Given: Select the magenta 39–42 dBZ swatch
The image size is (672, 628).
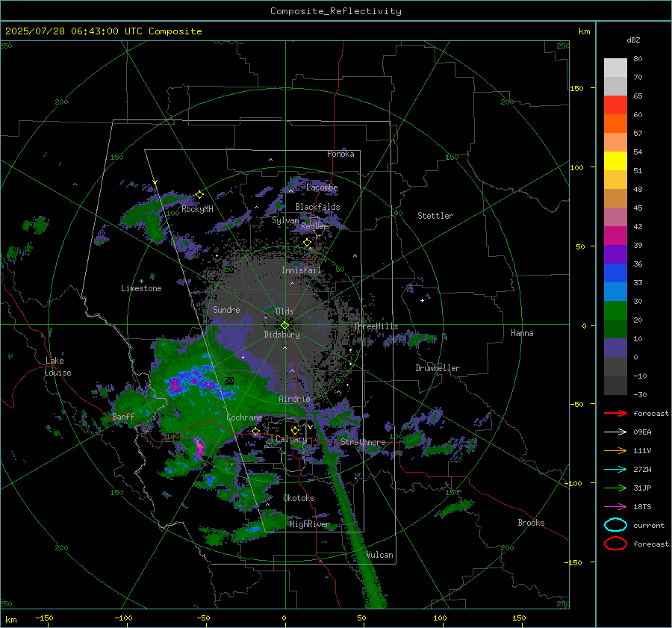Looking at the screenshot, I should click(x=615, y=236).
